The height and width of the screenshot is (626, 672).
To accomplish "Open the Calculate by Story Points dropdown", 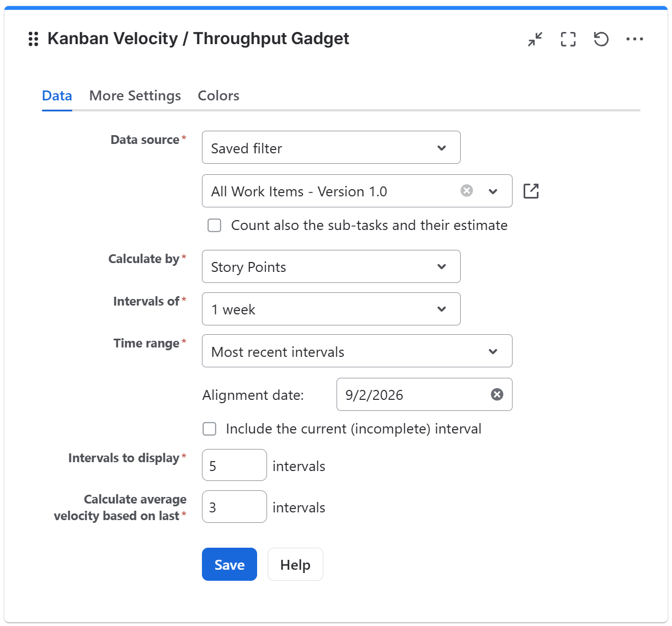I will coord(331,266).
